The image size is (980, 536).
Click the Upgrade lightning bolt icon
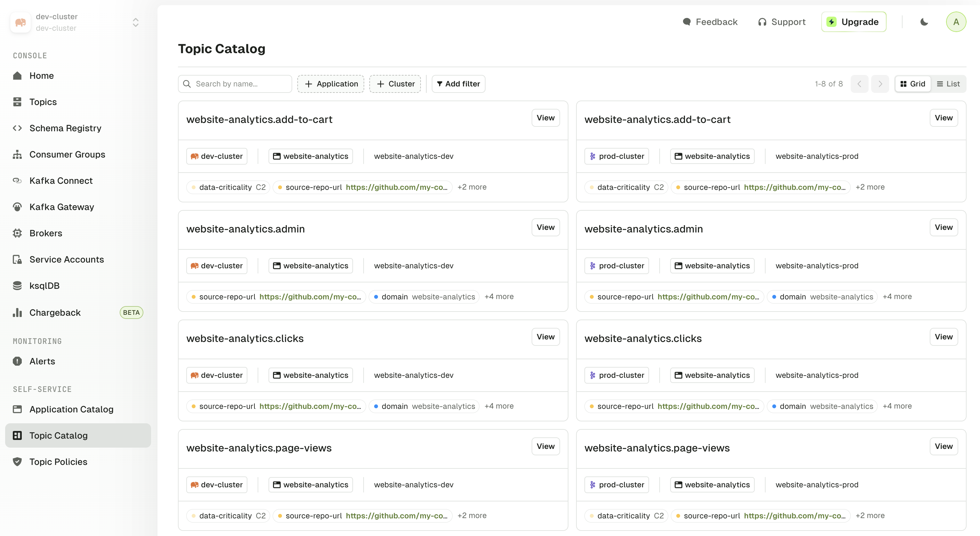point(831,22)
